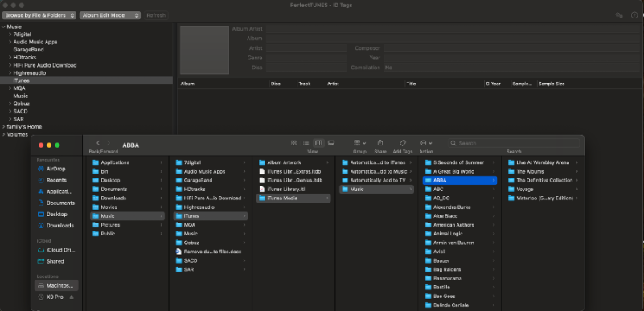
Task: Open the Album Edit Mode dropdown
Action: (110, 15)
